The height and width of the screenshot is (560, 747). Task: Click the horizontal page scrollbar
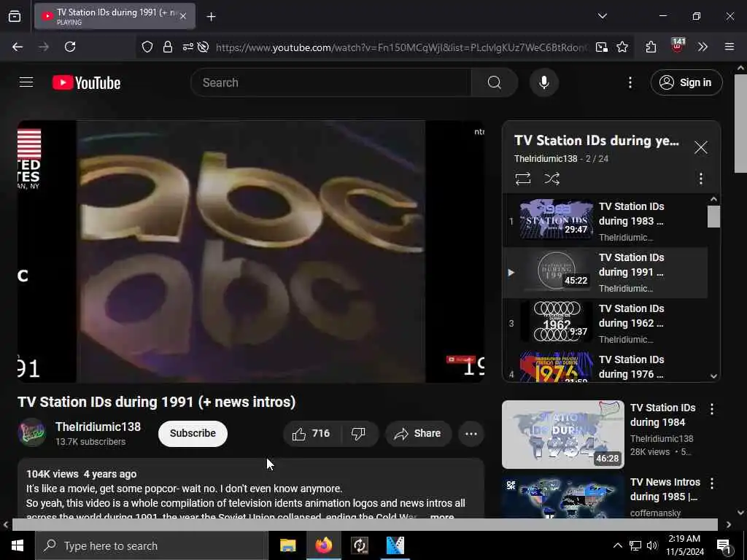pyautogui.click(x=365, y=524)
